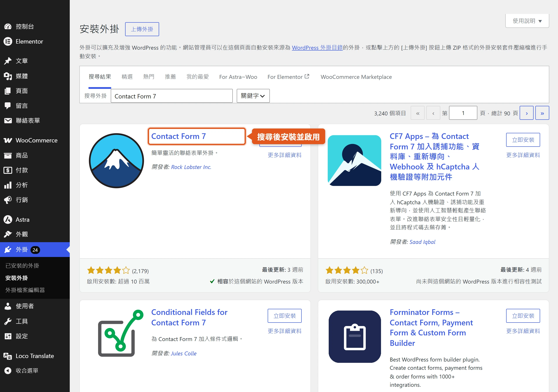Open the Contact Form 7 plugin title
This screenshot has height=392, width=558.
point(178,136)
